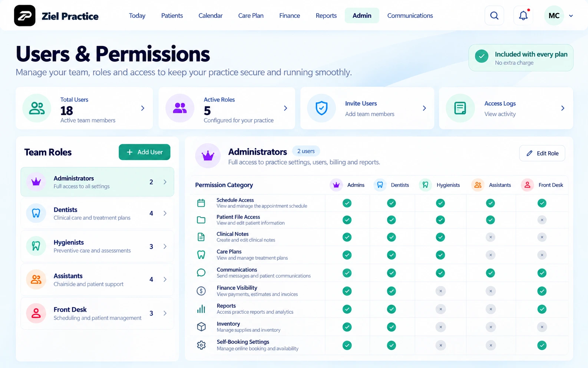Click the Hygienists tooth icon in Team Roles

(x=36, y=246)
